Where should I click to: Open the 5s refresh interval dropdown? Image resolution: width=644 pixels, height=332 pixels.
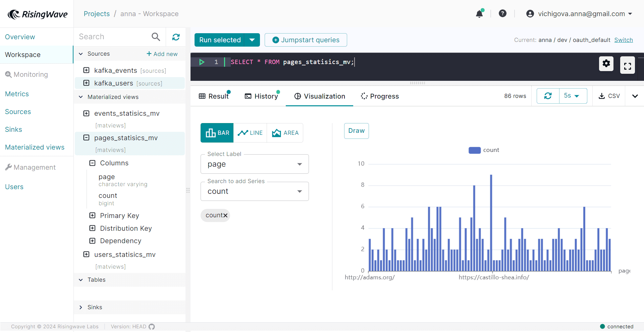click(x=573, y=96)
